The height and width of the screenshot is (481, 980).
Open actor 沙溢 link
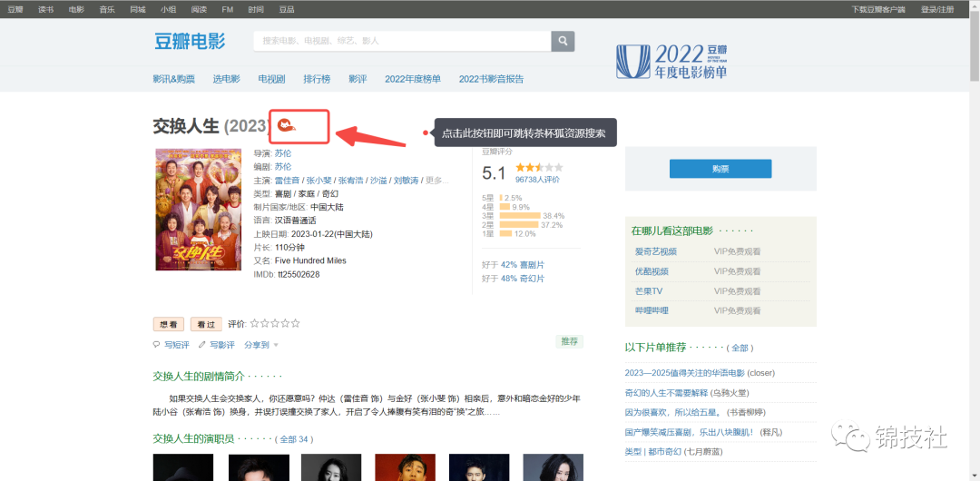click(x=378, y=180)
